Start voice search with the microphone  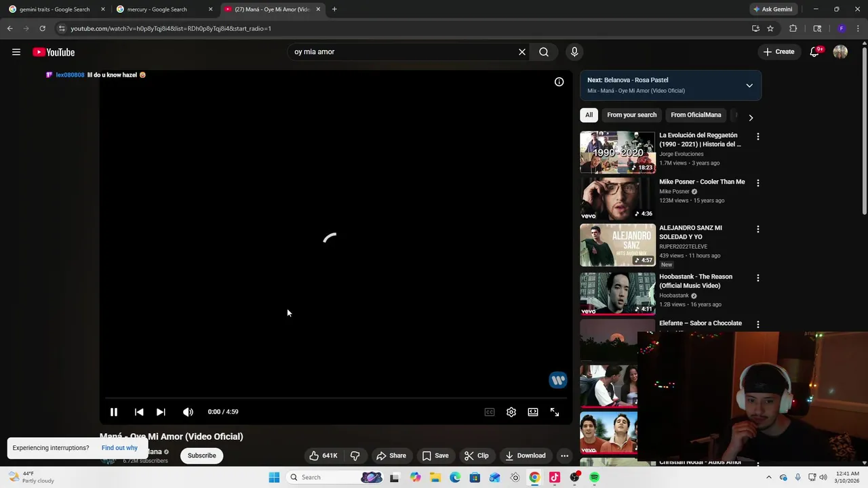[x=574, y=52]
